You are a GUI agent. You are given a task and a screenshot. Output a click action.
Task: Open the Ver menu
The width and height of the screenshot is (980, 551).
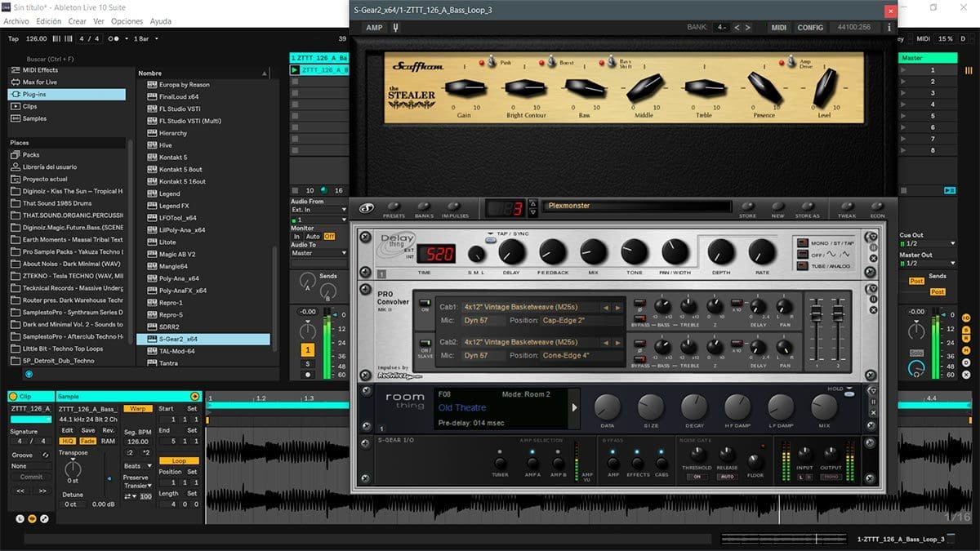(99, 21)
